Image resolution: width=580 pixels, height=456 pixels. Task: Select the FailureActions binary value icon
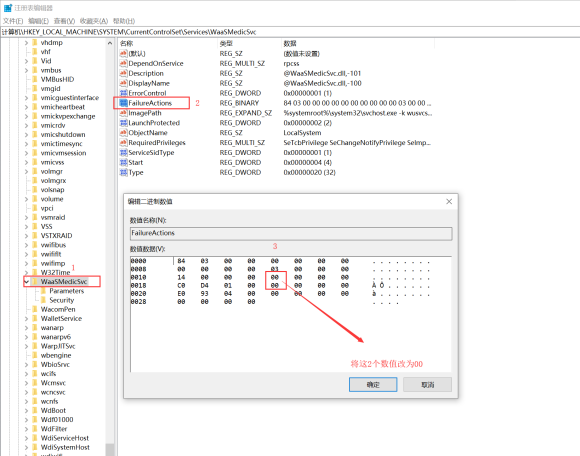point(124,103)
